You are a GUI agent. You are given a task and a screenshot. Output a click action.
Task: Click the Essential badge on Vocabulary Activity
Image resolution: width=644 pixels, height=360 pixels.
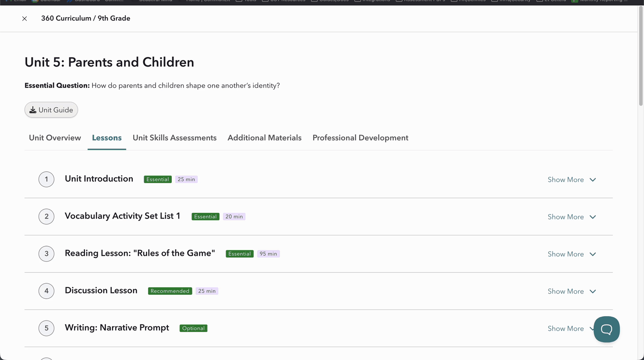205,216
